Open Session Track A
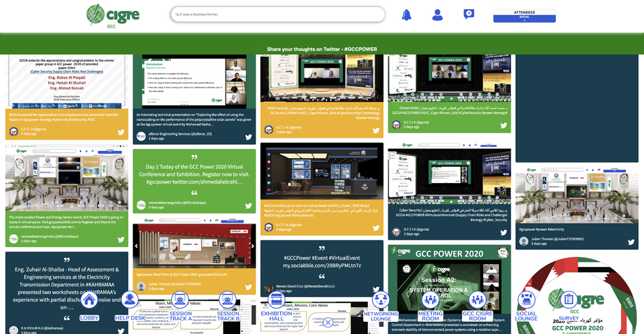 pos(180,300)
